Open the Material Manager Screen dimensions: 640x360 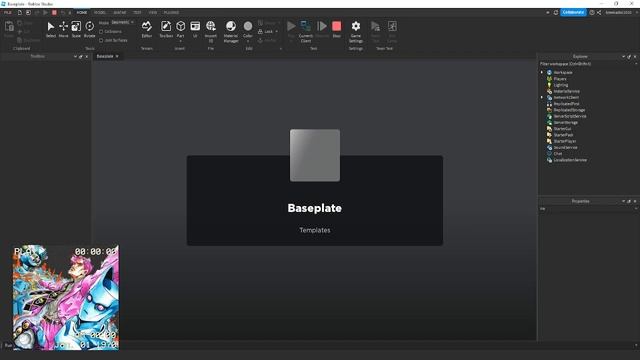tap(231, 31)
